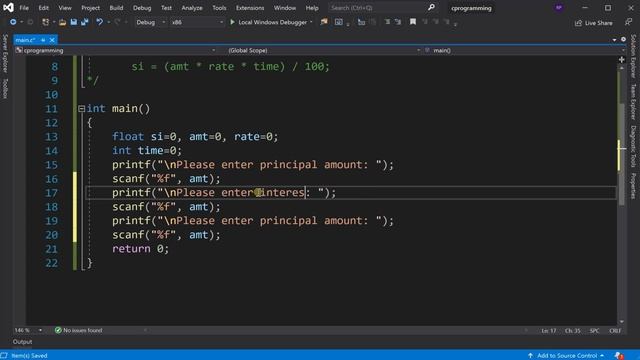
Task: Open the Global Scope dropdown
Action: coord(324,50)
